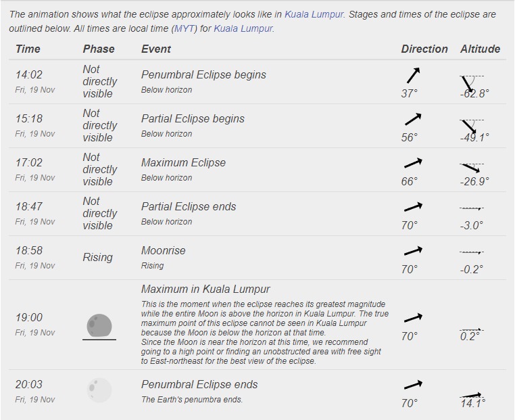This screenshot has height=420, width=515.
Task: Click the Time column header
Action: [28, 49]
